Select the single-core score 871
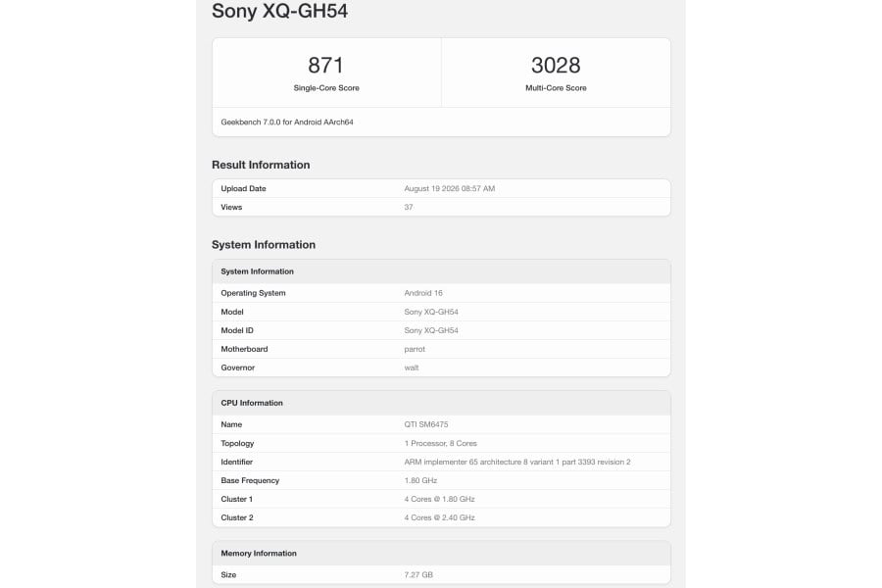This screenshot has height=588, width=882. (x=325, y=66)
